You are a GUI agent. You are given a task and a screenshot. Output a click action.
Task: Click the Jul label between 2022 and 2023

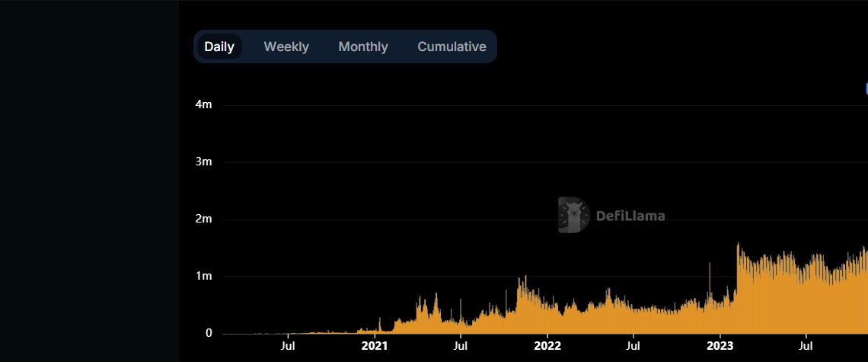click(x=633, y=346)
